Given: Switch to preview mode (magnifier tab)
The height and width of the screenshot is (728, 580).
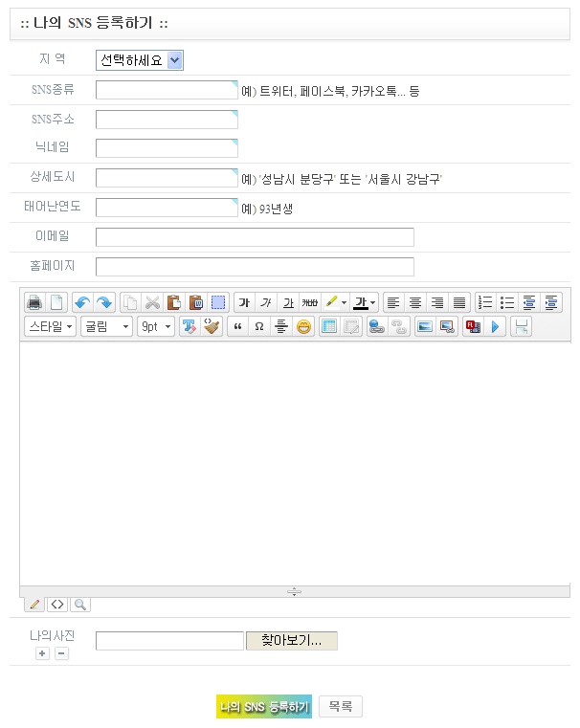Looking at the screenshot, I should click(80, 605).
